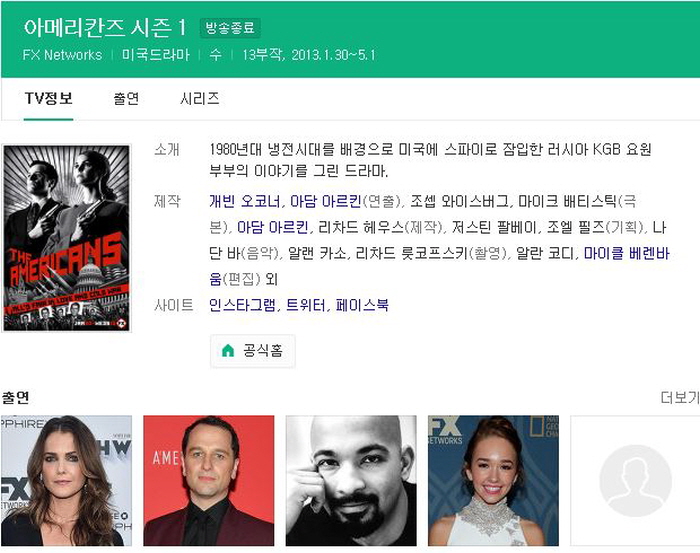Viewport: 700px width, 553px height.
Task: Click the title 아메리칸즈 시즌 1
Action: 105,28
